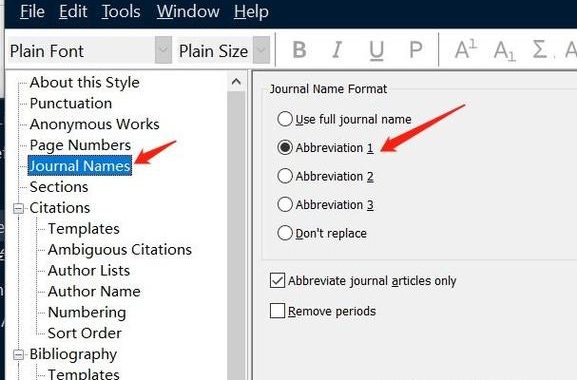This screenshot has width=577, height=380.
Task: Open Sort Order under Citations
Action: pos(84,333)
